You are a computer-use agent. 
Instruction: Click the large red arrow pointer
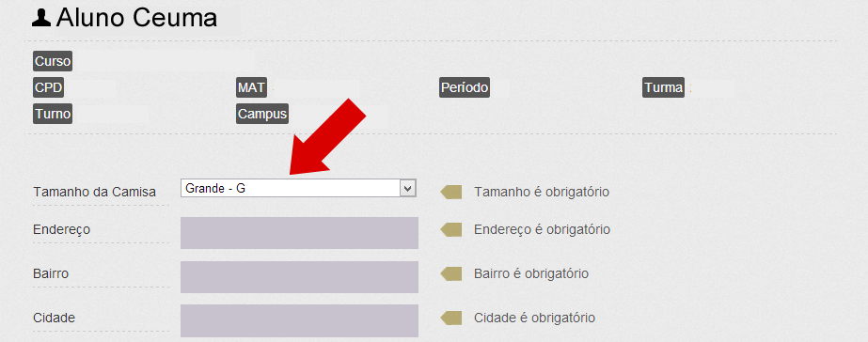pyautogui.click(x=327, y=138)
